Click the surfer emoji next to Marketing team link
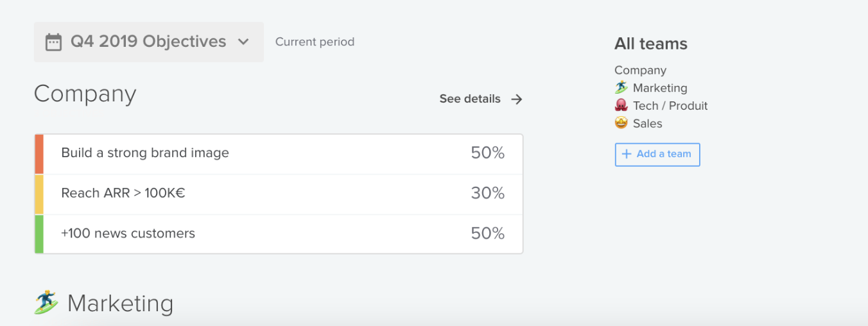 coord(621,88)
